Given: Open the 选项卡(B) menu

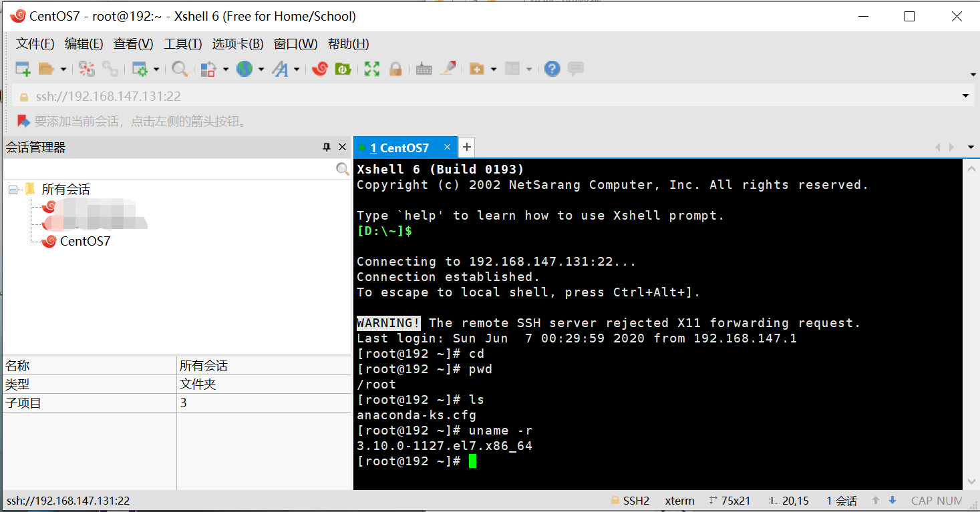Looking at the screenshot, I should (238, 44).
